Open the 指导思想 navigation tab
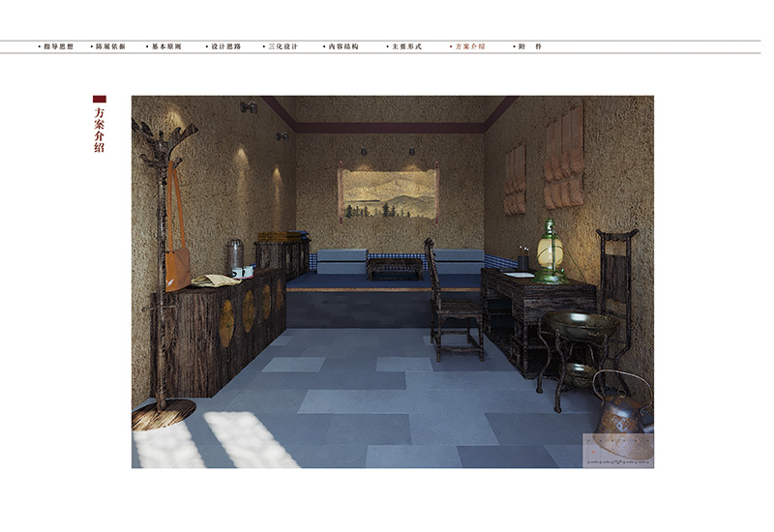The image size is (774, 532). [57, 46]
